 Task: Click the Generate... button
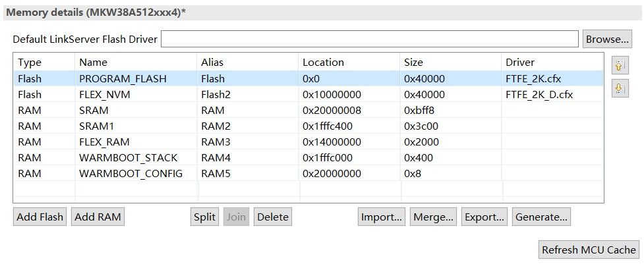click(541, 217)
